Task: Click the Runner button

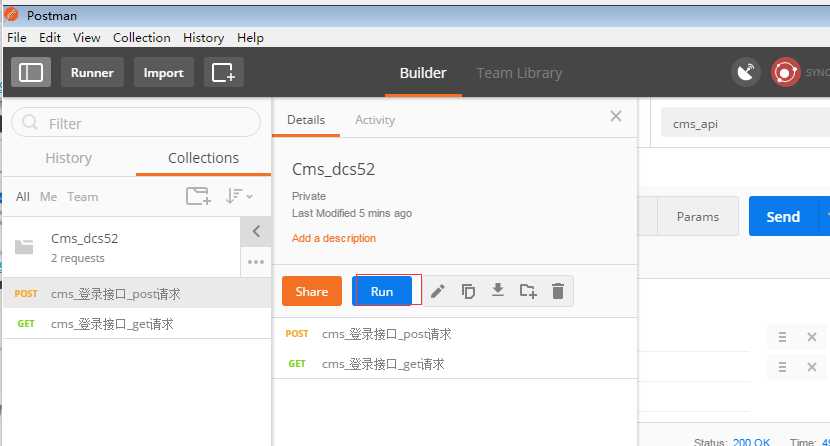Action: click(92, 72)
